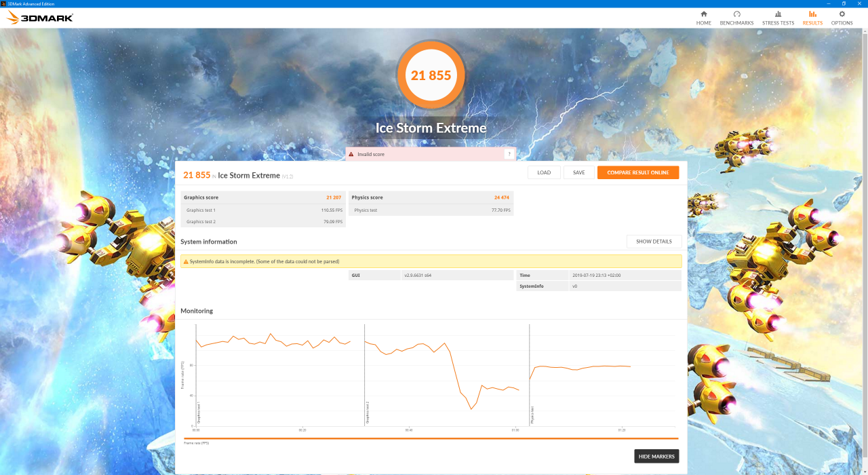Click Show Details for system information
The width and height of the screenshot is (868, 475).
click(x=654, y=242)
